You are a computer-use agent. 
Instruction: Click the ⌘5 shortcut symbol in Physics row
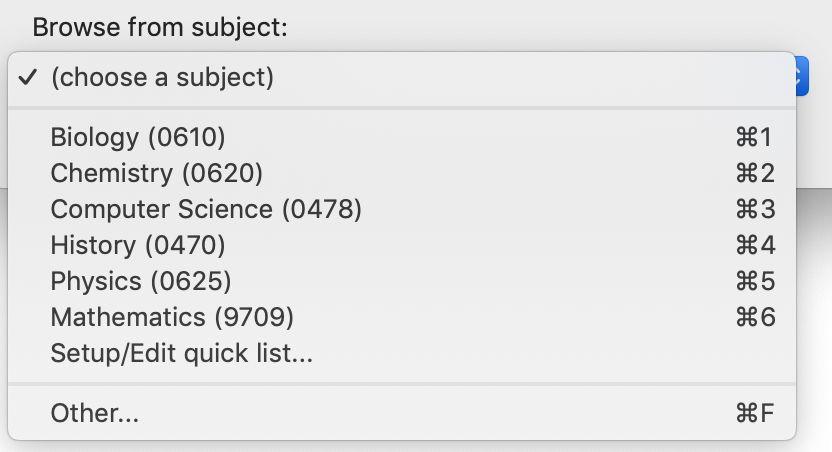[754, 281]
